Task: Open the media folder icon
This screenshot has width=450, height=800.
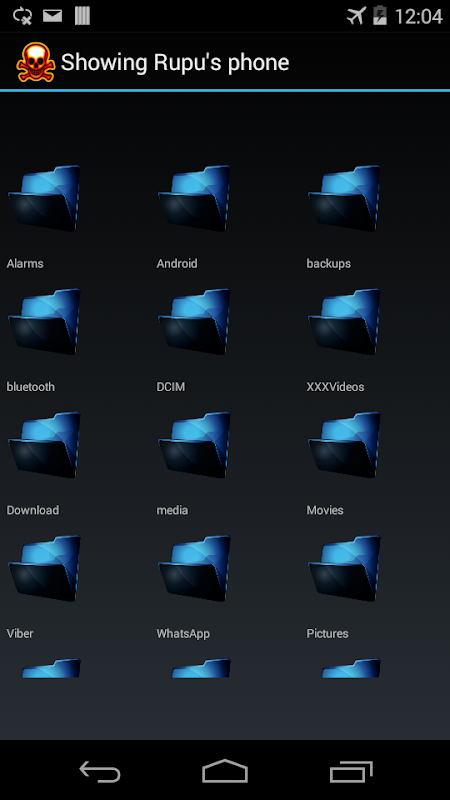Action: click(x=194, y=445)
